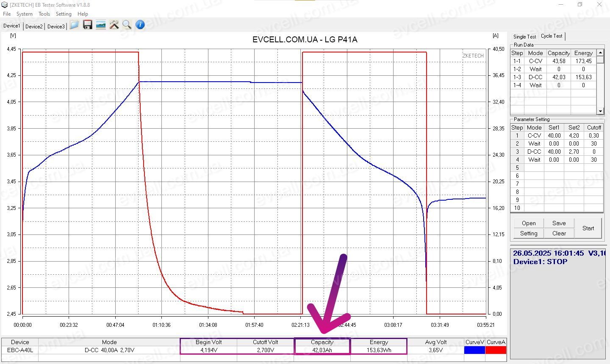Click Run Data energy value 173,45

[x=583, y=61]
